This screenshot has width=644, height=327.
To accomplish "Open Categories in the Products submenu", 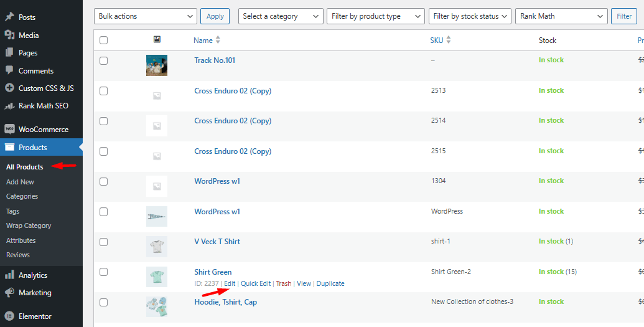I will click(22, 196).
